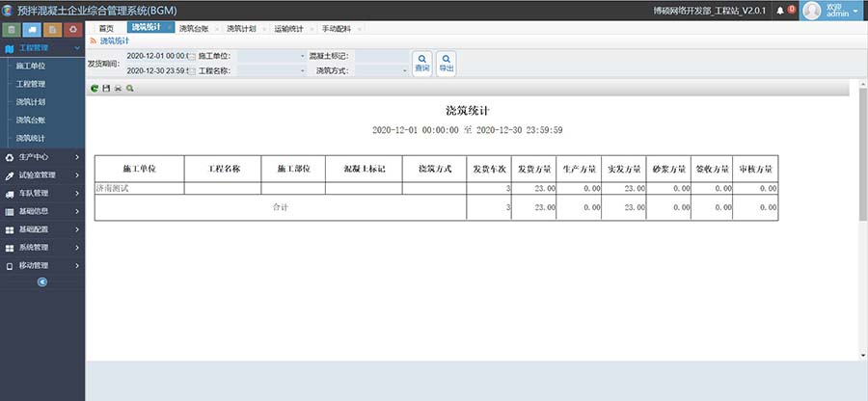
Task: Open the calendar picker for start date
Action: point(190,57)
